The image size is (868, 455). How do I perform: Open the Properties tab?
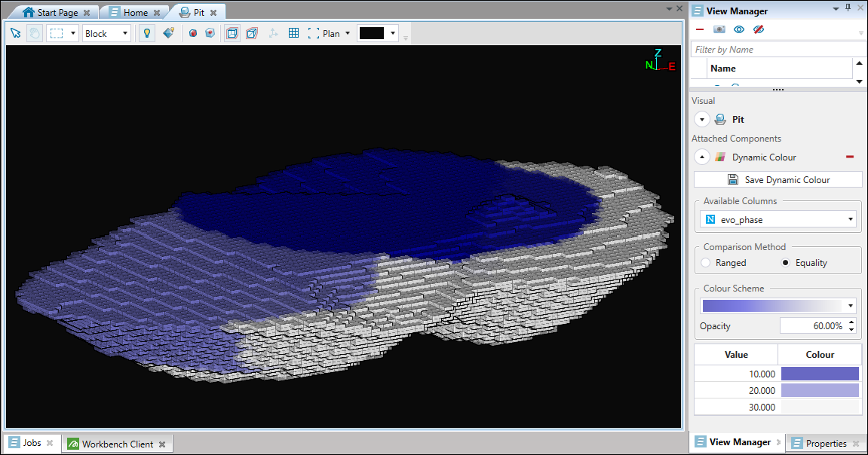tap(825, 444)
